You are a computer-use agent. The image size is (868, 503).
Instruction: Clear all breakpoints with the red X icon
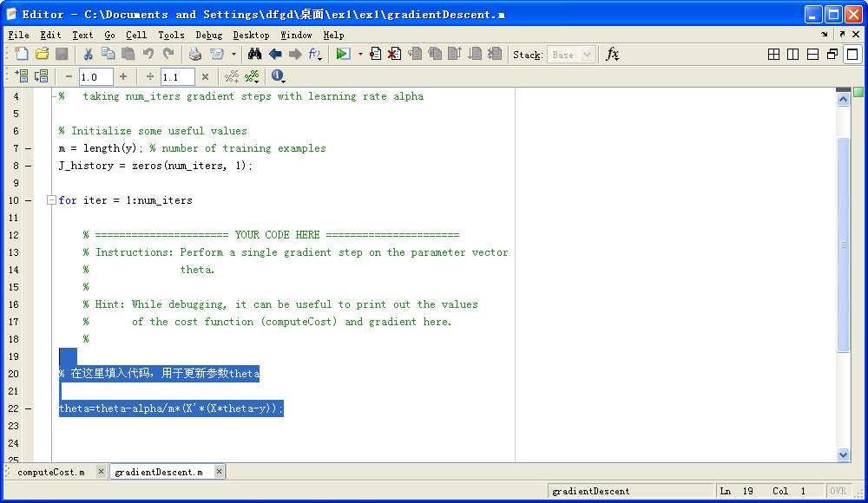coord(394,55)
